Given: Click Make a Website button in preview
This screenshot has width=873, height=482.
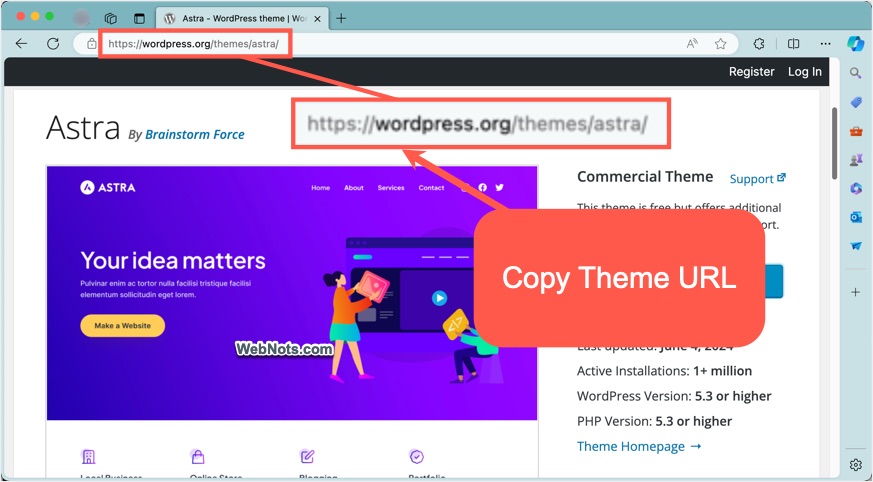Looking at the screenshot, I should coord(122,326).
